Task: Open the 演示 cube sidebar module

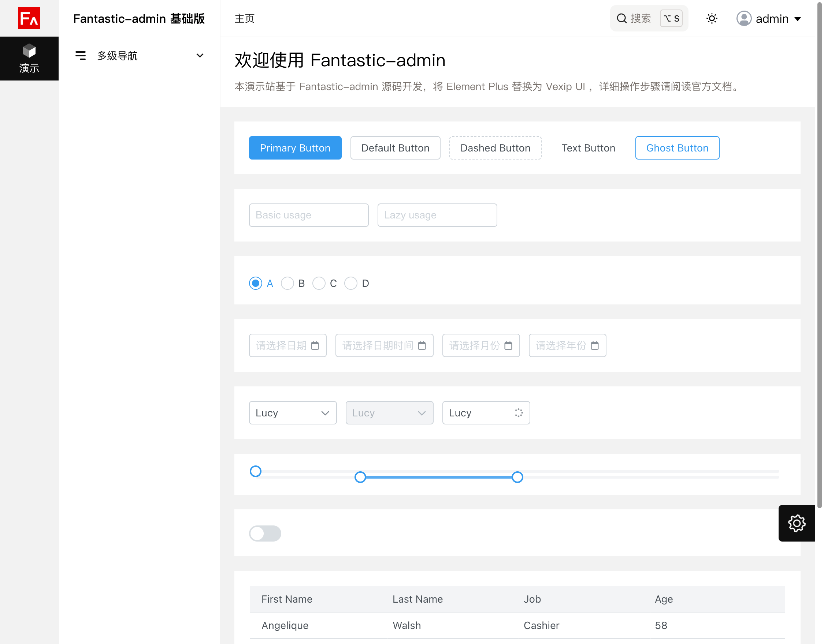Action: (29, 58)
